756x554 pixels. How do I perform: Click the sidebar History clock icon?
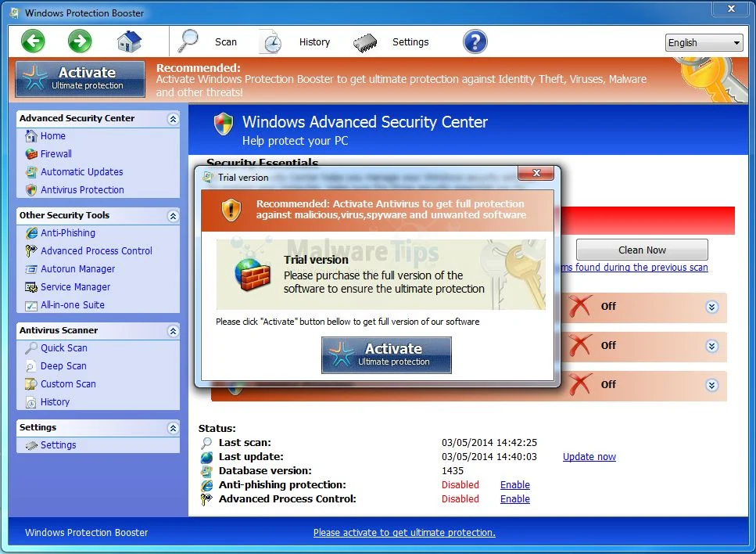31,402
